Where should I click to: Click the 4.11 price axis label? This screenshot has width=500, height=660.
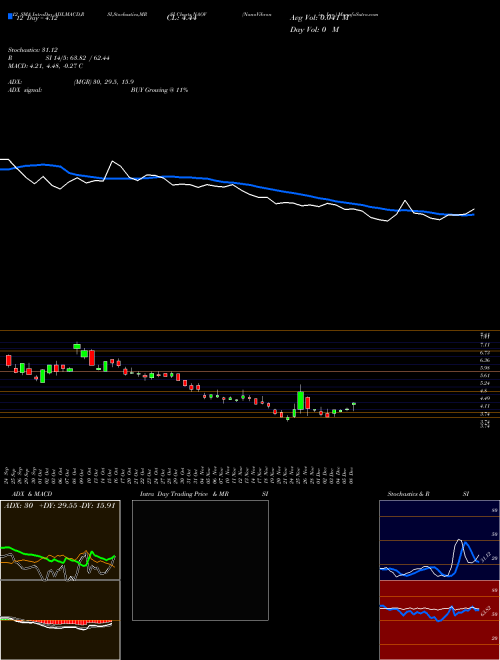(485, 406)
